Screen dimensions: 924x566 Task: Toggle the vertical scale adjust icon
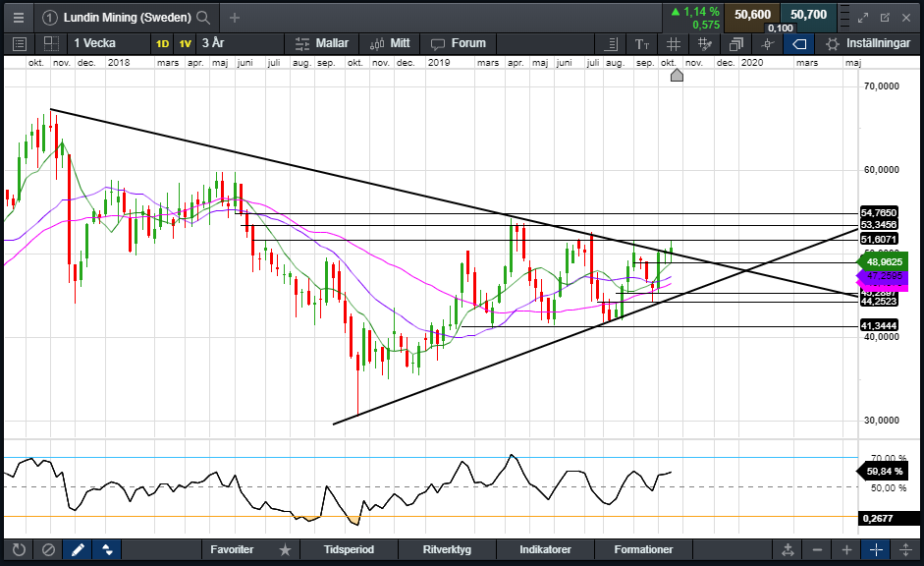pyautogui.click(x=905, y=550)
